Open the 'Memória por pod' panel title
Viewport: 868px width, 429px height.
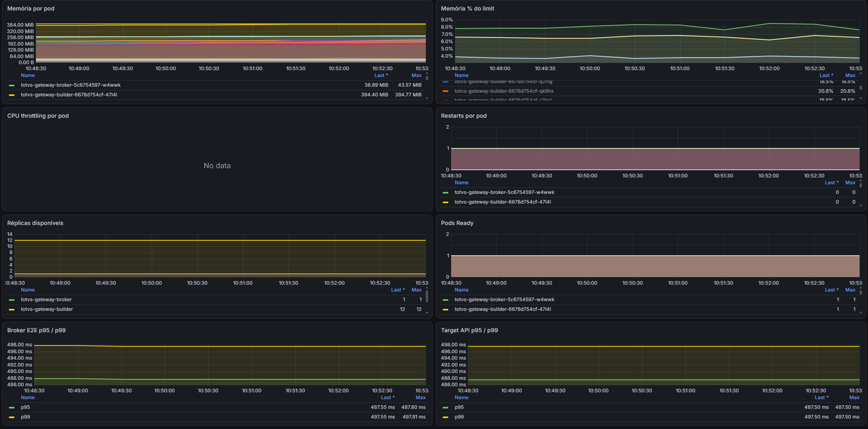point(31,9)
